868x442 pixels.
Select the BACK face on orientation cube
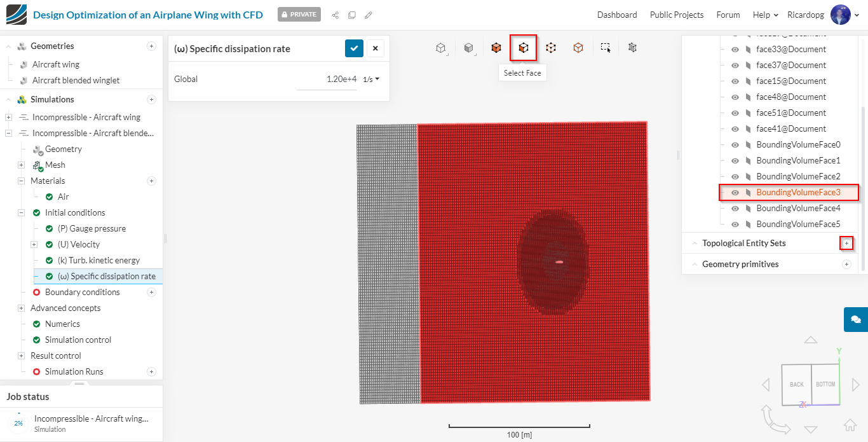pos(797,384)
